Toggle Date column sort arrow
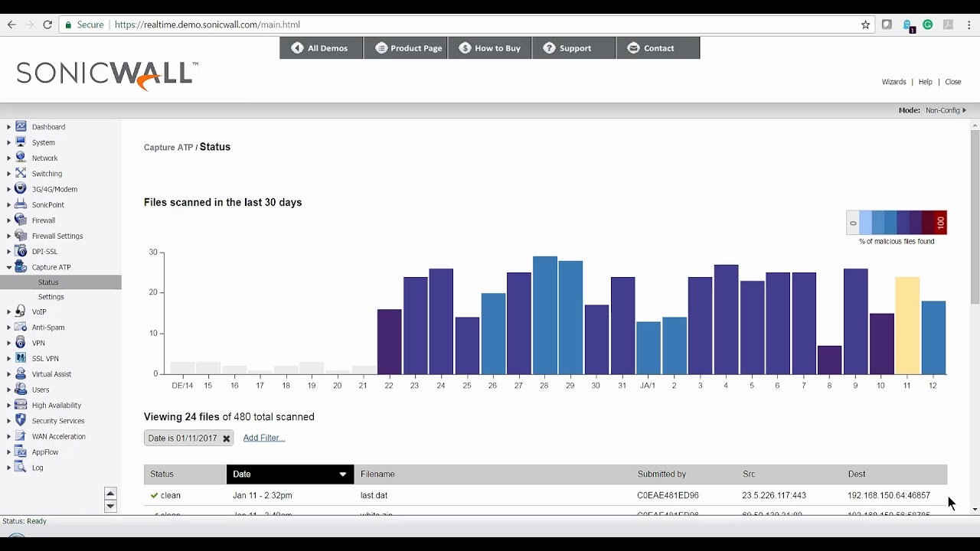This screenshot has width=980, height=551. pyautogui.click(x=342, y=474)
